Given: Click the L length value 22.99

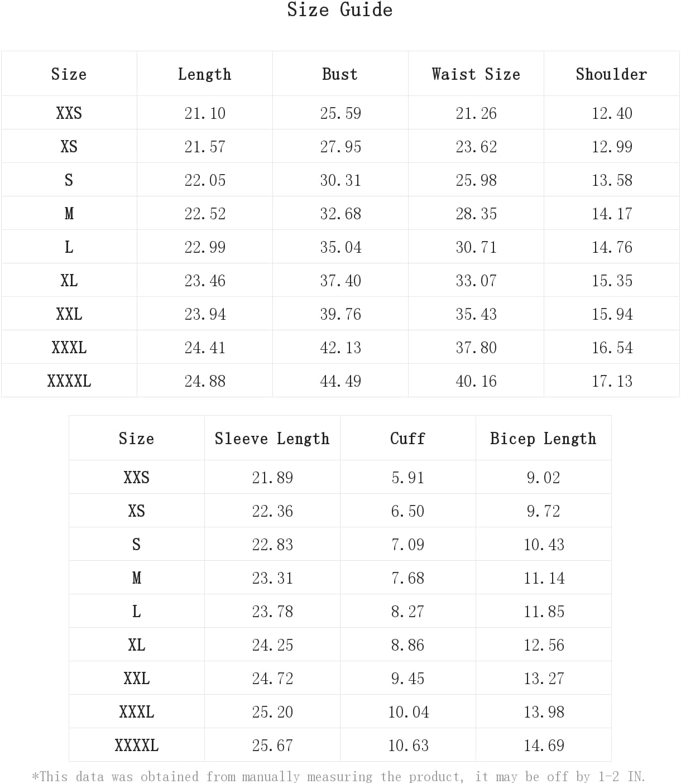Looking at the screenshot, I should pos(205,247).
